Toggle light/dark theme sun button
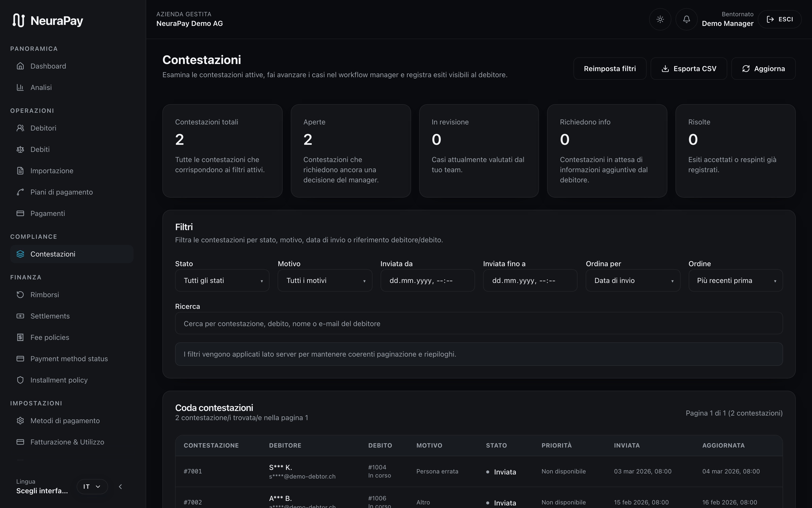This screenshot has height=508, width=812. click(660, 20)
